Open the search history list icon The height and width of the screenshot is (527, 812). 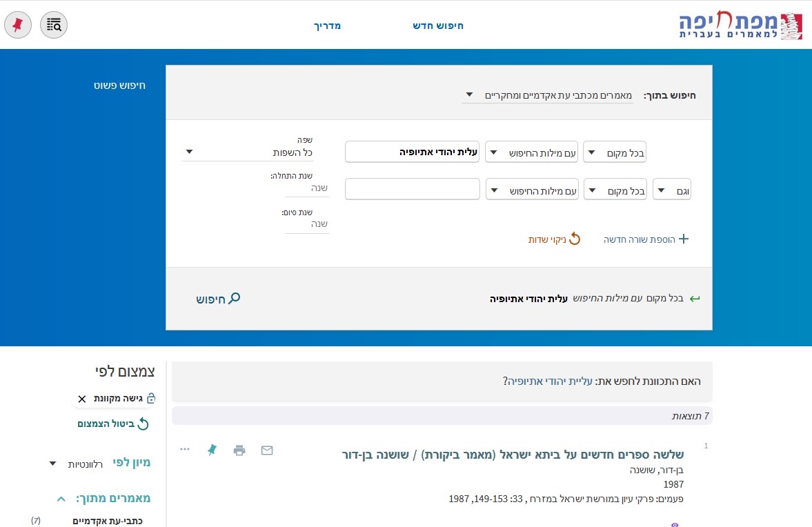(54, 26)
